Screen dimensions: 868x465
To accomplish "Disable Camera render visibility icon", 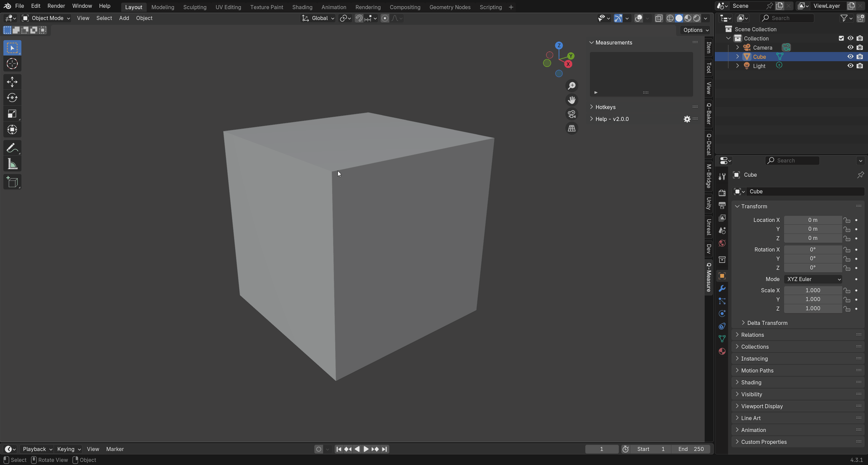I will click(x=860, y=48).
